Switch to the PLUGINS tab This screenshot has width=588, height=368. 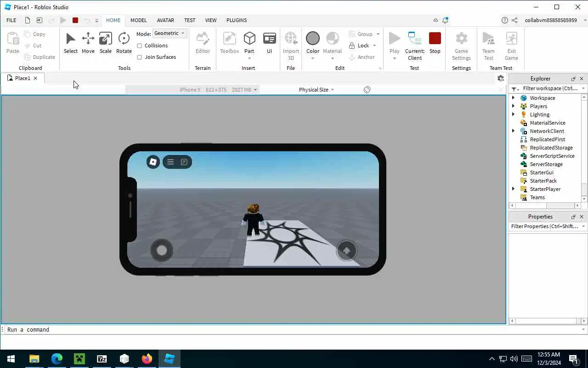237,20
